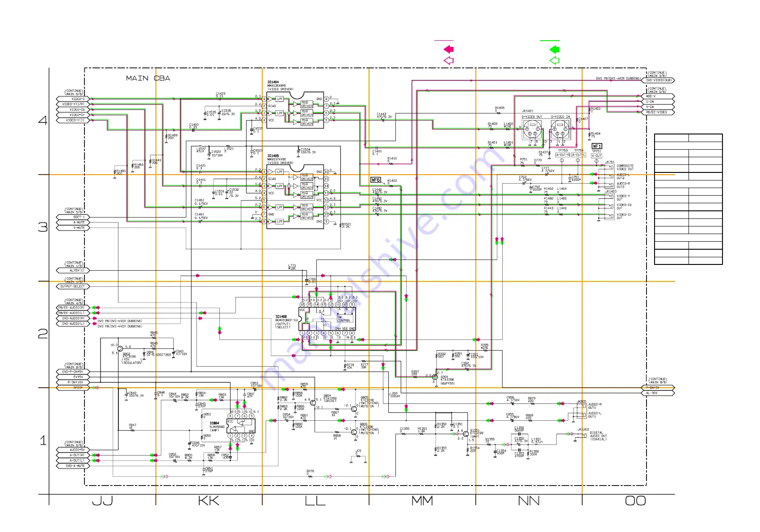Screen dimensions: 760x532
Task: Select the V-MUTE signal tag
Action: (x=73, y=228)
